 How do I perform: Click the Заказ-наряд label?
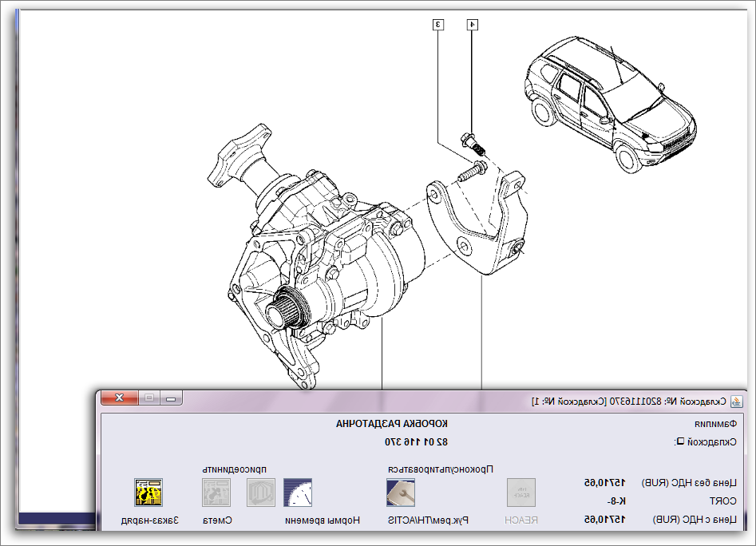pyautogui.click(x=150, y=520)
